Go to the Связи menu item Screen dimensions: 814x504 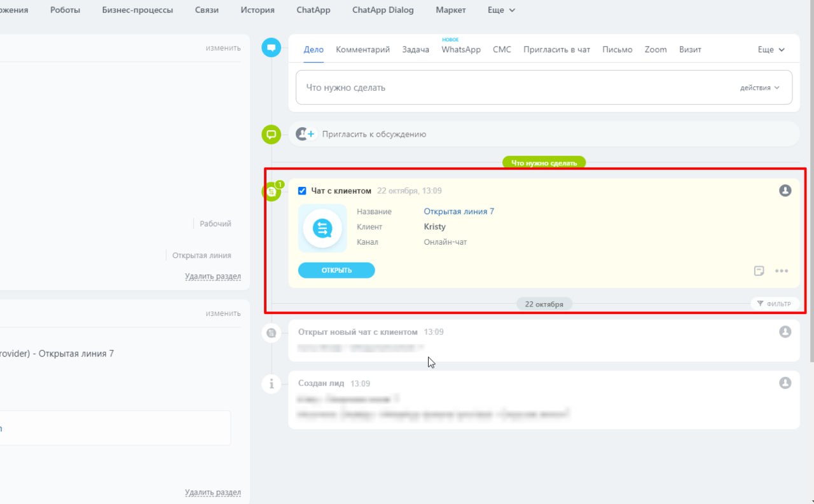(207, 10)
